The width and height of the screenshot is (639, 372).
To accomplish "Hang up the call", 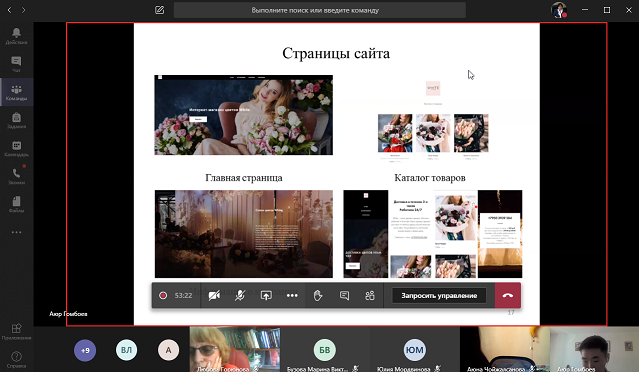I will 508,295.
